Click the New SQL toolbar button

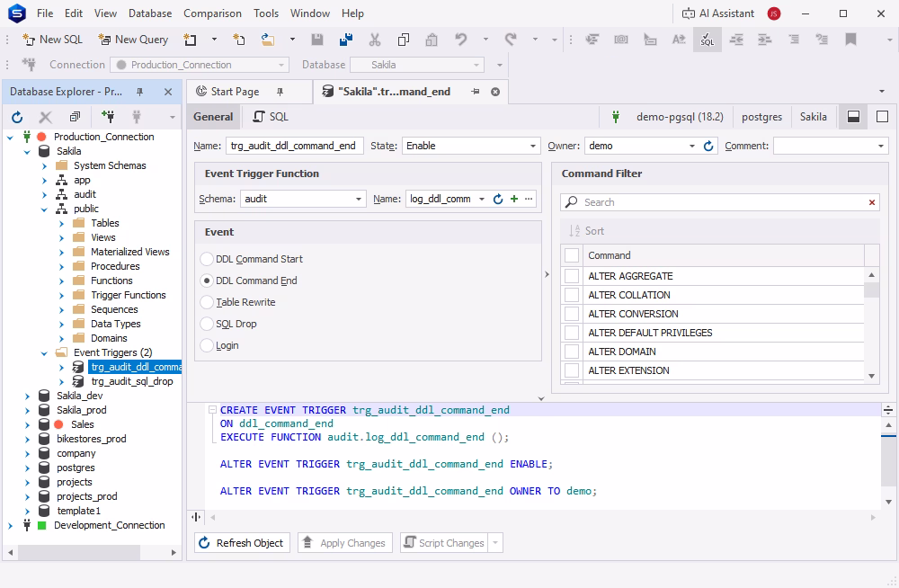click(52, 40)
